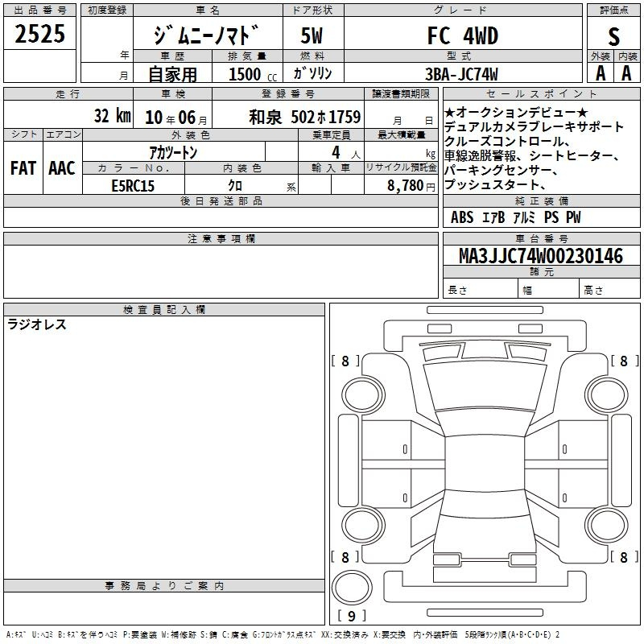Screen dimensions: 644x644
Task: Click the front-left wheel in car diagram
Action: click(363, 395)
